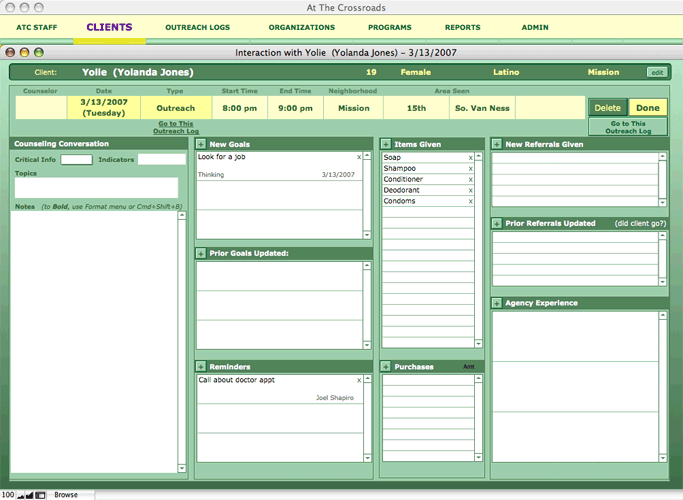Screen dimensions: 683x500
Task: Click down arrow of Agency Experience scrollbar
Action: tap(663, 458)
